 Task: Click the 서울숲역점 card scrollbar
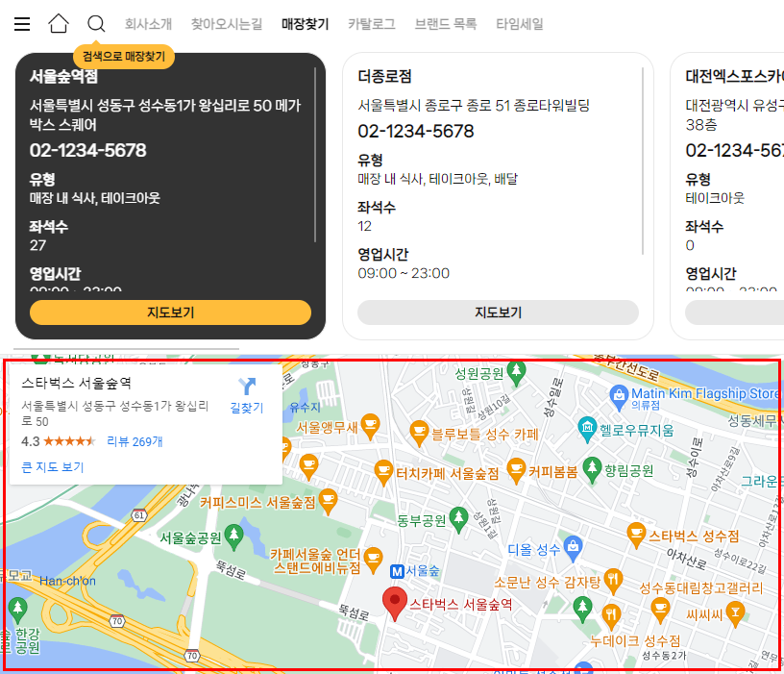coord(315,155)
